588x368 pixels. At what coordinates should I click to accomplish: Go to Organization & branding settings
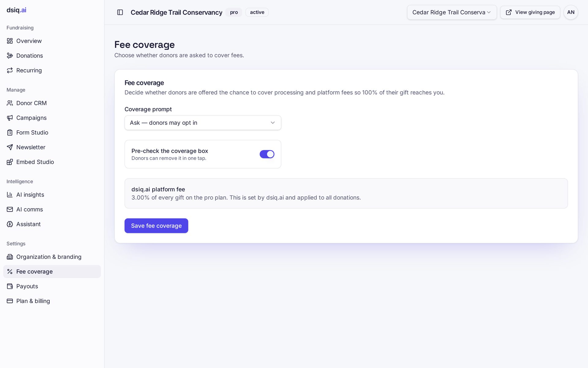click(x=52, y=257)
